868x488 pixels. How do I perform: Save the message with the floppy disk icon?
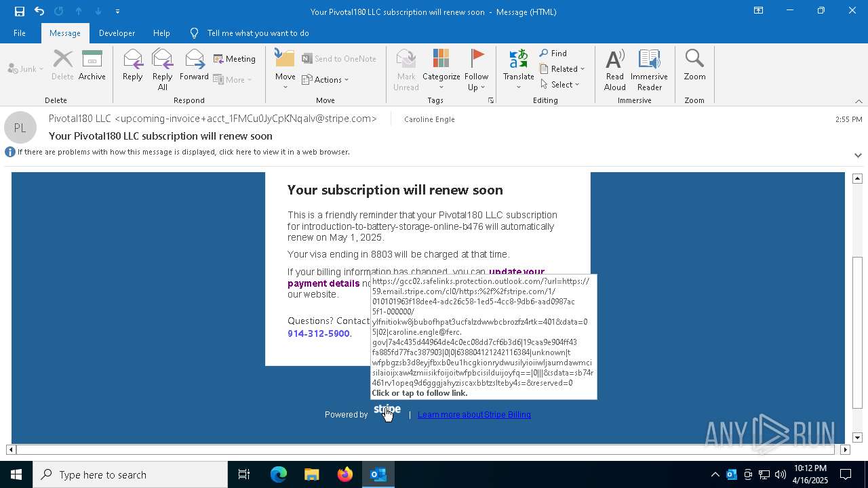click(x=19, y=12)
